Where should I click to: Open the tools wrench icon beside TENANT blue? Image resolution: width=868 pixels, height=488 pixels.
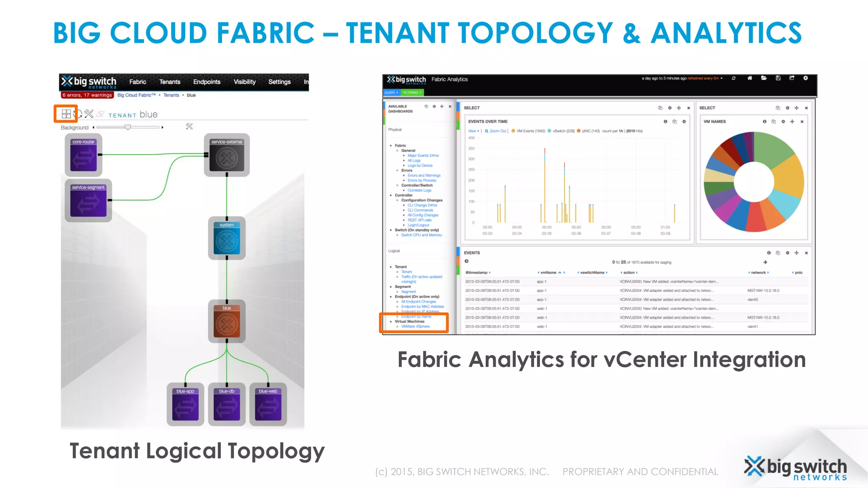tap(89, 114)
